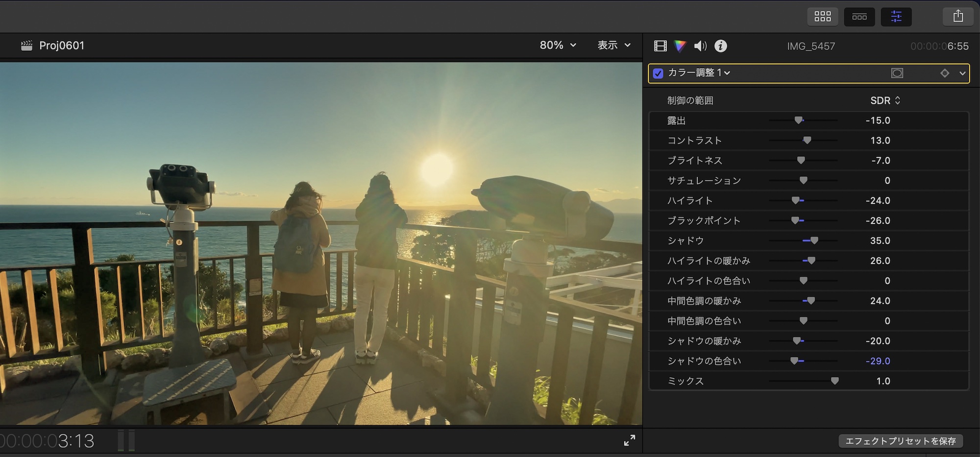Click the viewer fullscreen arrows icon

(x=629, y=440)
